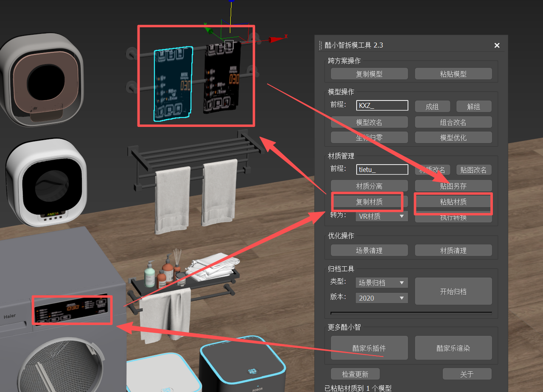Screen dimensions: 543x392
Task: Click the 材质清理 button
Action: click(x=453, y=250)
